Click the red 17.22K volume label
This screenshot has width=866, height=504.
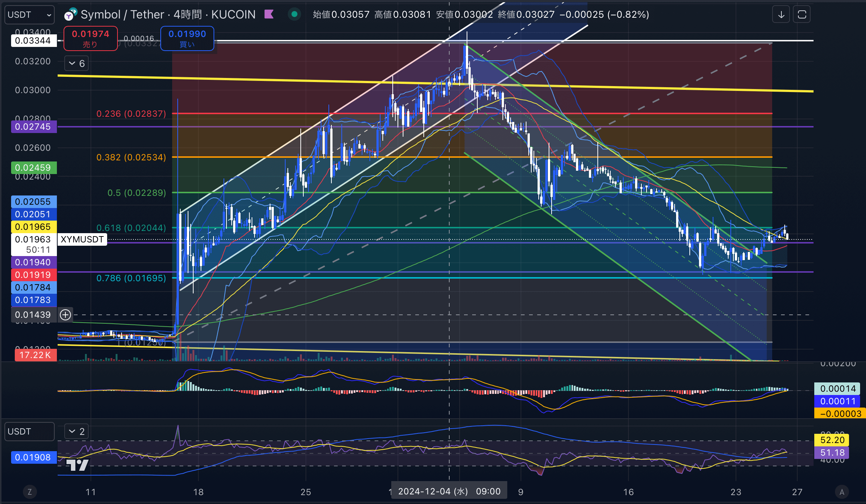(35, 355)
